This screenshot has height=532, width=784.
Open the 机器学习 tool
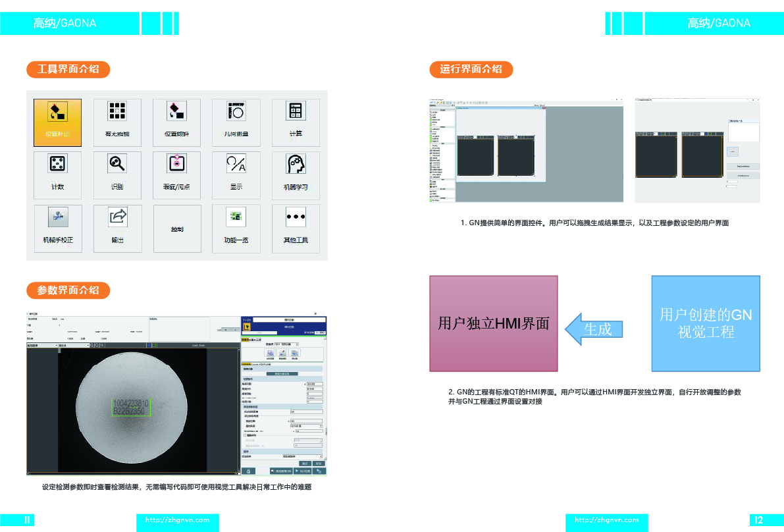click(x=296, y=176)
